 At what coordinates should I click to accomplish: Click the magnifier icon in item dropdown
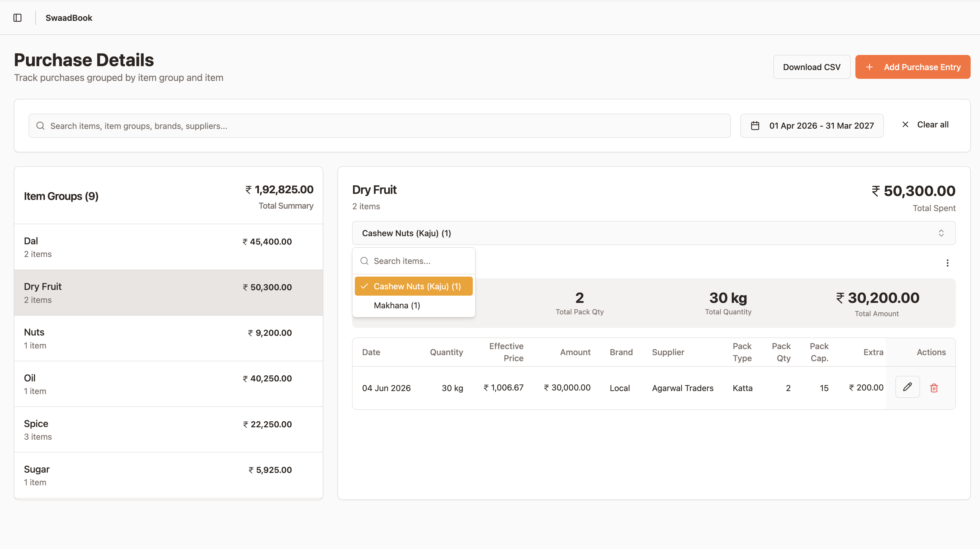tap(364, 261)
